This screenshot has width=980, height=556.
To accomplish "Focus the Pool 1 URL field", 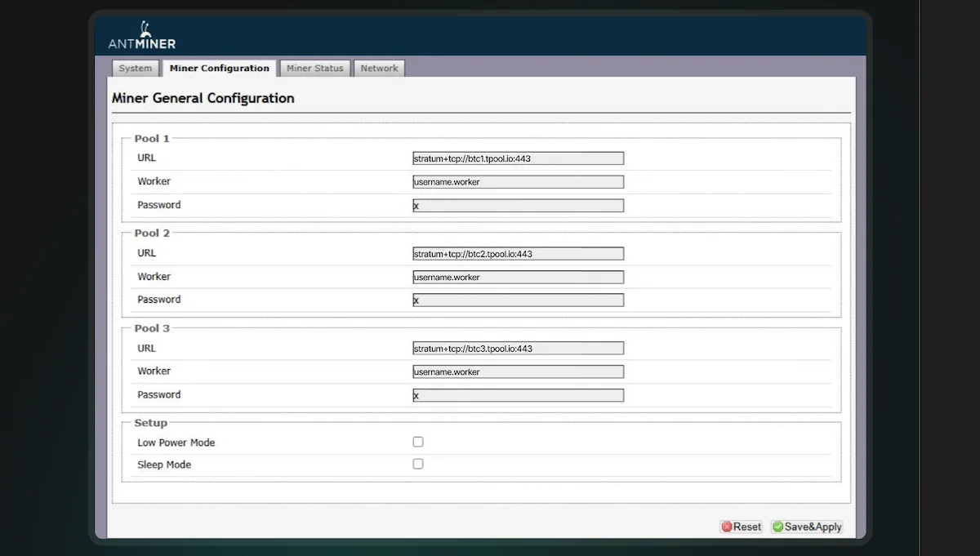I will [x=518, y=158].
